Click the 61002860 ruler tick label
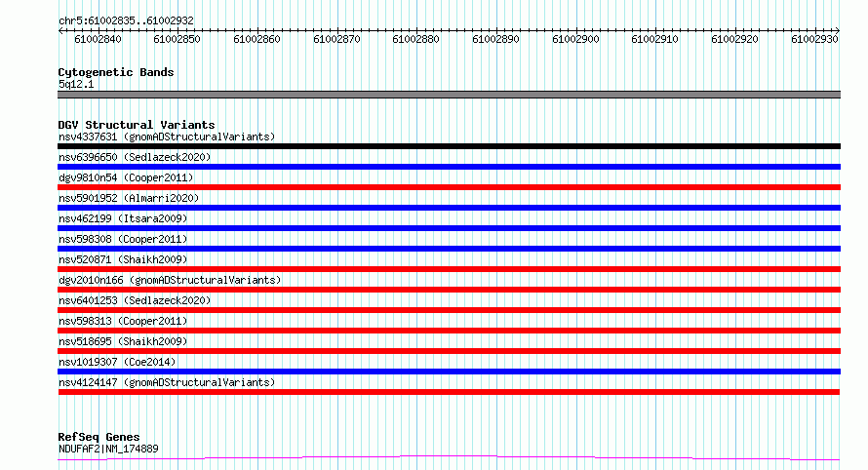The width and height of the screenshot is (868, 470). (x=256, y=39)
